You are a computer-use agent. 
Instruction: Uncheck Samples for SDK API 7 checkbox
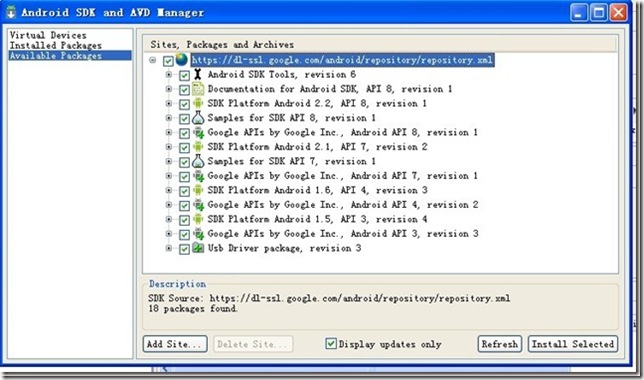[x=184, y=162]
